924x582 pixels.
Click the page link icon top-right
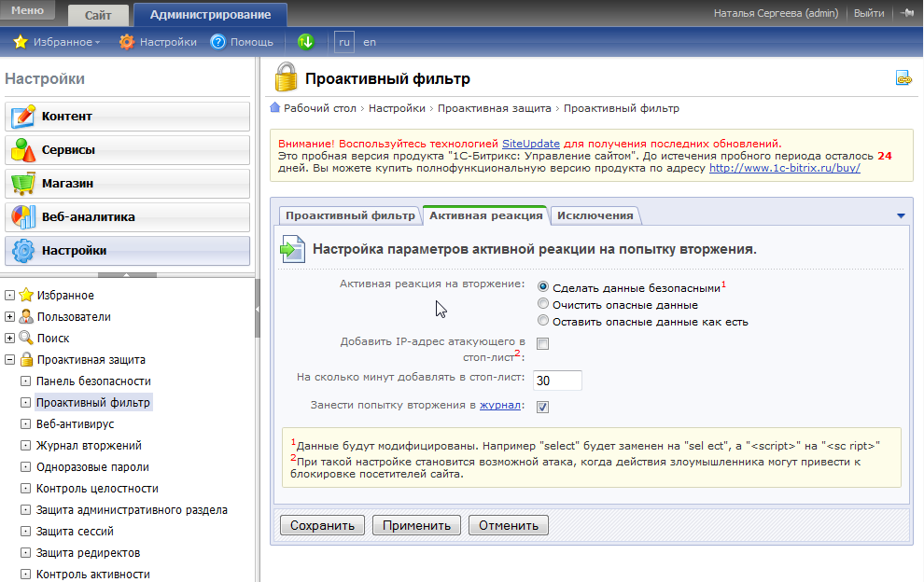click(903, 79)
